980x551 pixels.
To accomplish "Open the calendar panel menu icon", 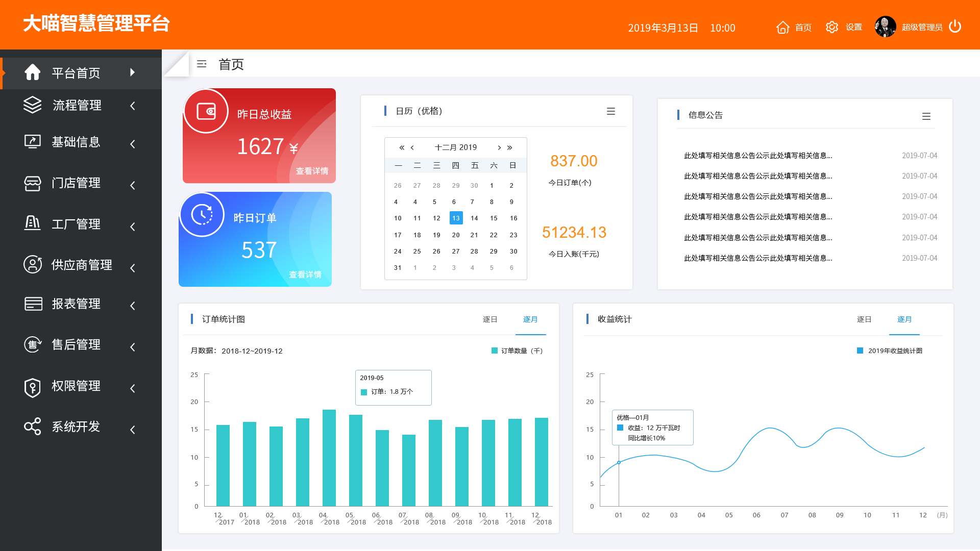I will tap(610, 111).
